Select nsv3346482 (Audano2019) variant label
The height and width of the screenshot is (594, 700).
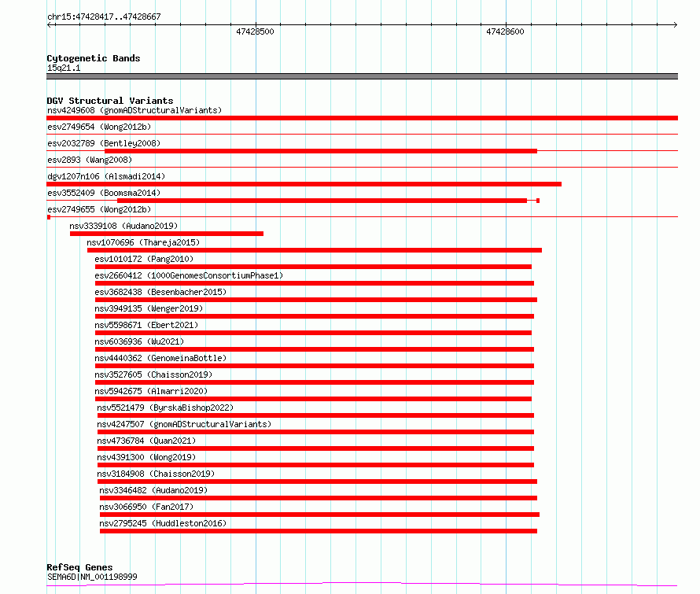153,490
